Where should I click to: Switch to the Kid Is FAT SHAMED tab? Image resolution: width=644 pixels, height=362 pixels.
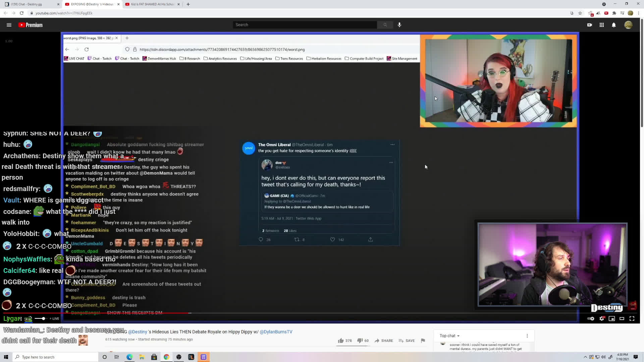tap(153, 4)
